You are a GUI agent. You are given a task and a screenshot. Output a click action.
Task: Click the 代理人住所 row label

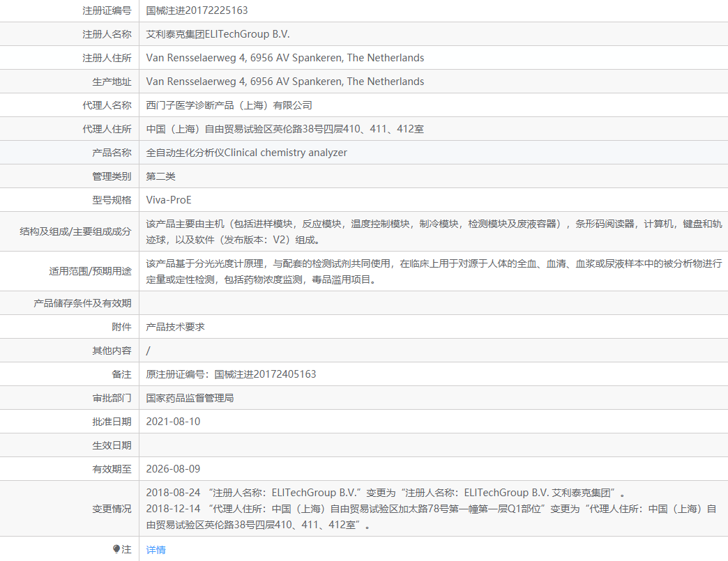(107, 129)
